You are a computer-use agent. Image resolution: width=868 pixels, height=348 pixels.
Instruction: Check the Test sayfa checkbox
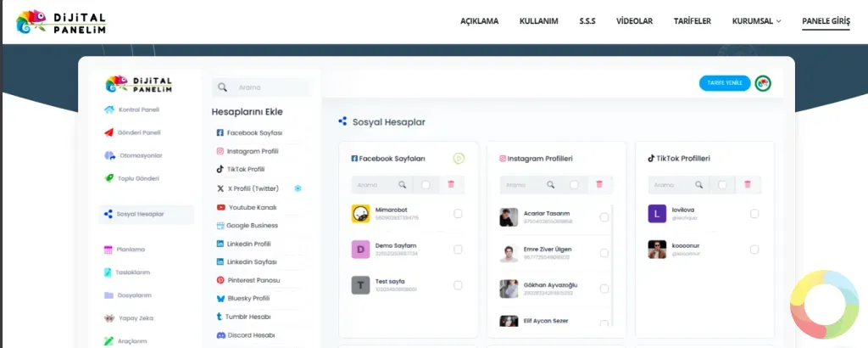point(458,285)
